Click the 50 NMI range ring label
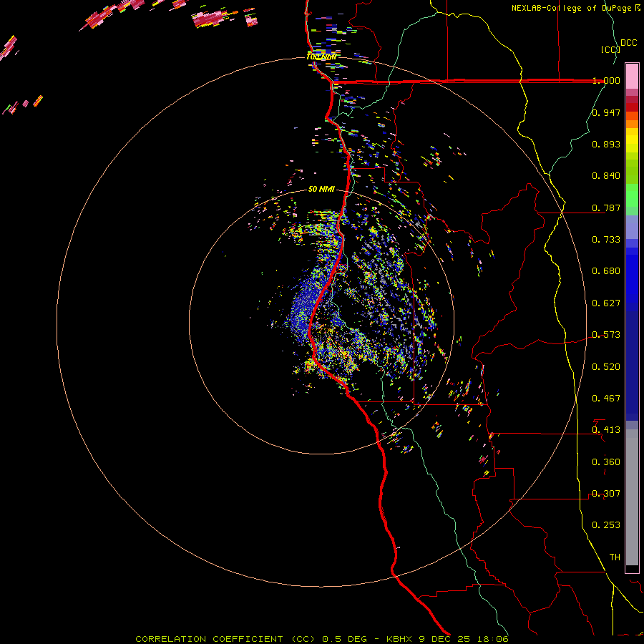The height and width of the screenshot is (644, 644). click(321, 189)
